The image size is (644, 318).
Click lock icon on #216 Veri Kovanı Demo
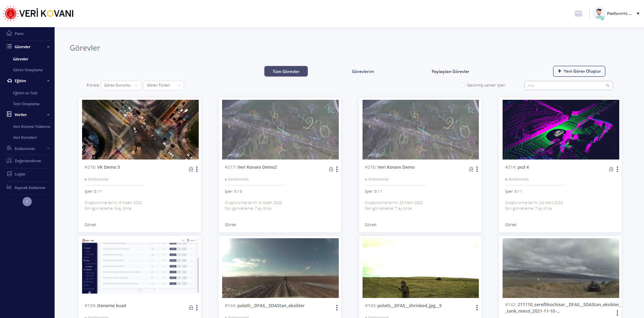(471, 169)
